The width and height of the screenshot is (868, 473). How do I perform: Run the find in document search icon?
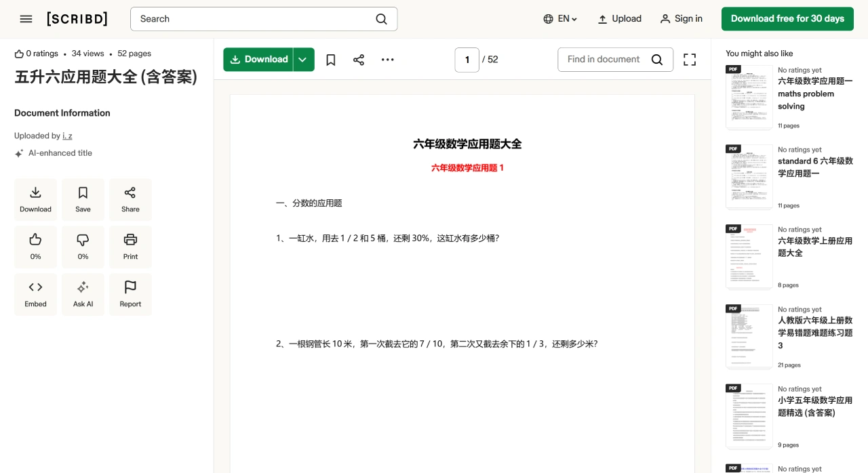click(657, 60)
